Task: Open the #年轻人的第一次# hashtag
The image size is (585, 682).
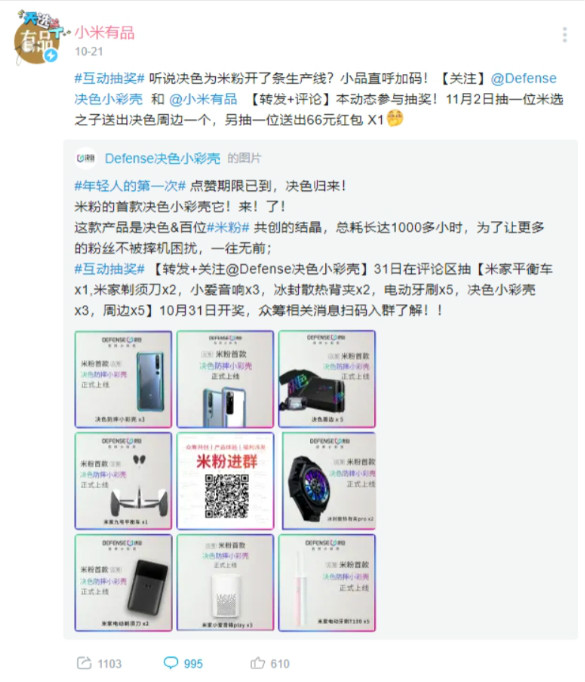Action: [x=130, y=186]
